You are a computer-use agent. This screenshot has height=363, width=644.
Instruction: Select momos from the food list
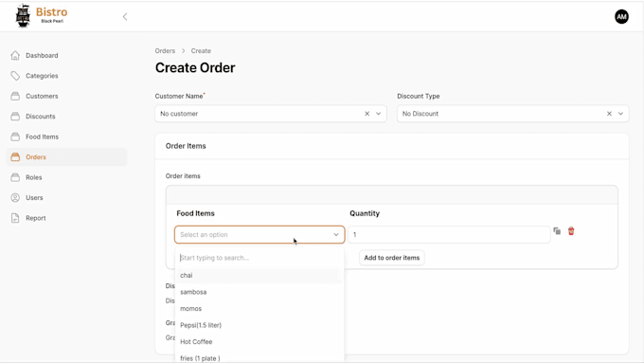tap(259, 308)
